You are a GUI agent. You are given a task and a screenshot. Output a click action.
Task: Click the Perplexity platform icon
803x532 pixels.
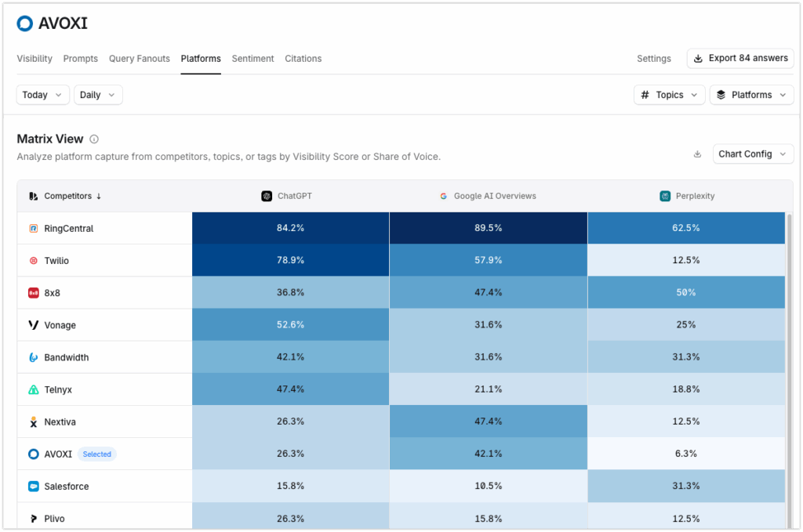[x=665, y=196]
